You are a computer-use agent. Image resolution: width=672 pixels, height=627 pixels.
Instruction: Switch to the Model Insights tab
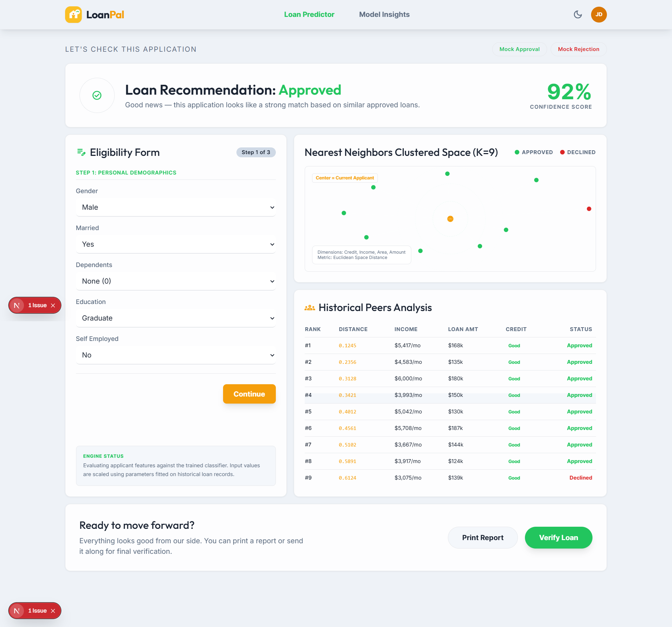click(x=384, y=14)
